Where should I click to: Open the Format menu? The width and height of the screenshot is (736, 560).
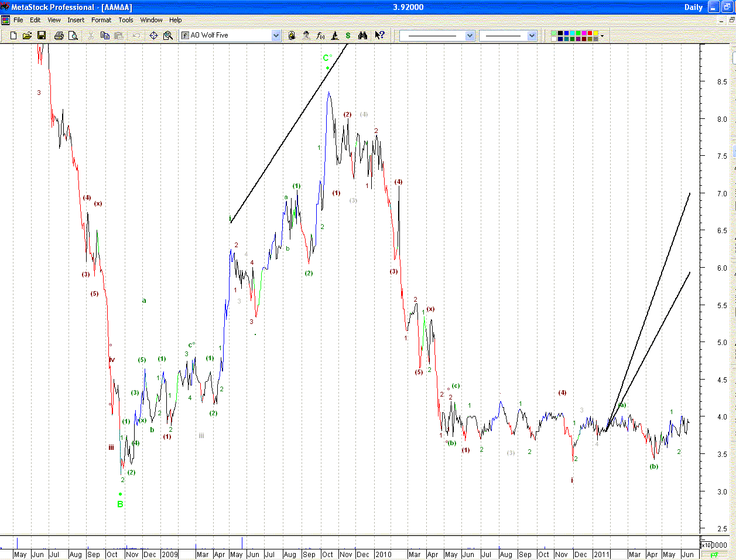pos(101,20)
